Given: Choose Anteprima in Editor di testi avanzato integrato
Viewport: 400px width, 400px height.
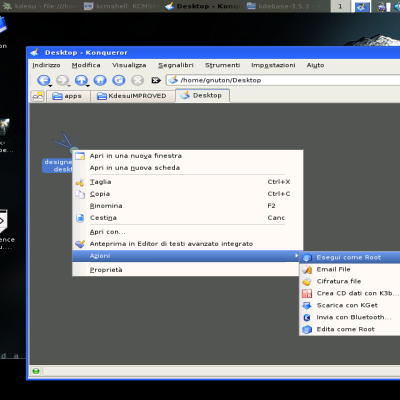Looking at the screenshot, I should [187, 244].
